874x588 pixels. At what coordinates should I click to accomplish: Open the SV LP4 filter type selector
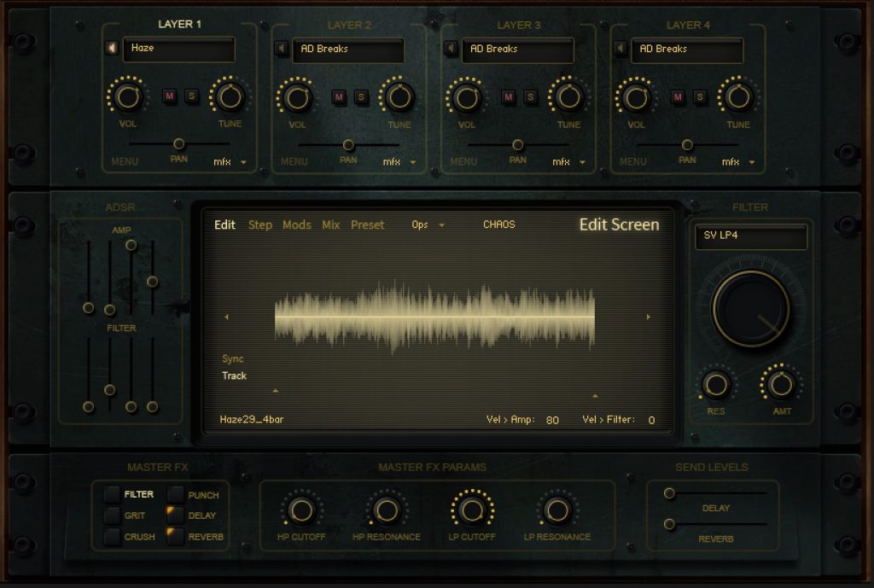click(750, 237)
